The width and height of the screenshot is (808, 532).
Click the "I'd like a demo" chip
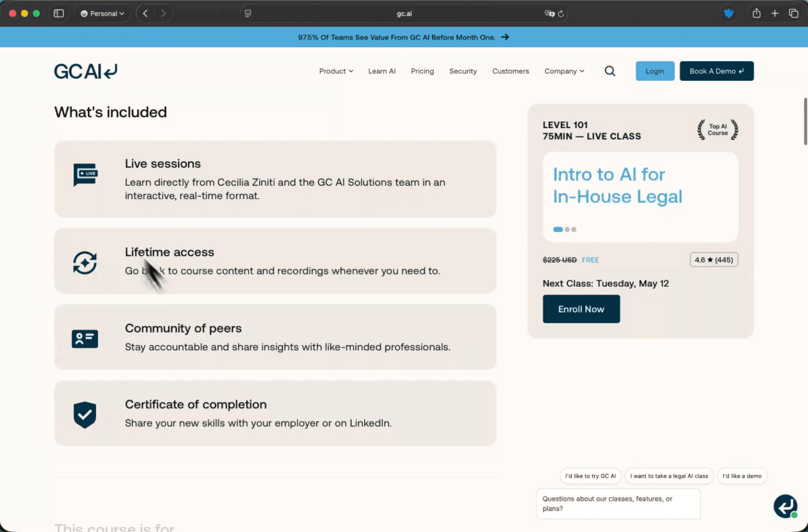[x=742, y=476]
